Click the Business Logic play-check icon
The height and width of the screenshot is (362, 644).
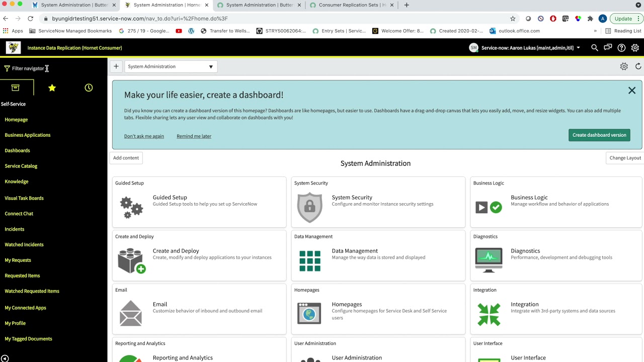(489, 207)
